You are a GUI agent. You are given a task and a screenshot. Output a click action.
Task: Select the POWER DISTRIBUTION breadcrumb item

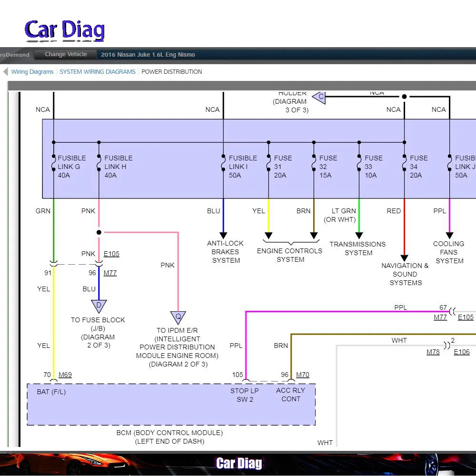(x=172, y=72)
